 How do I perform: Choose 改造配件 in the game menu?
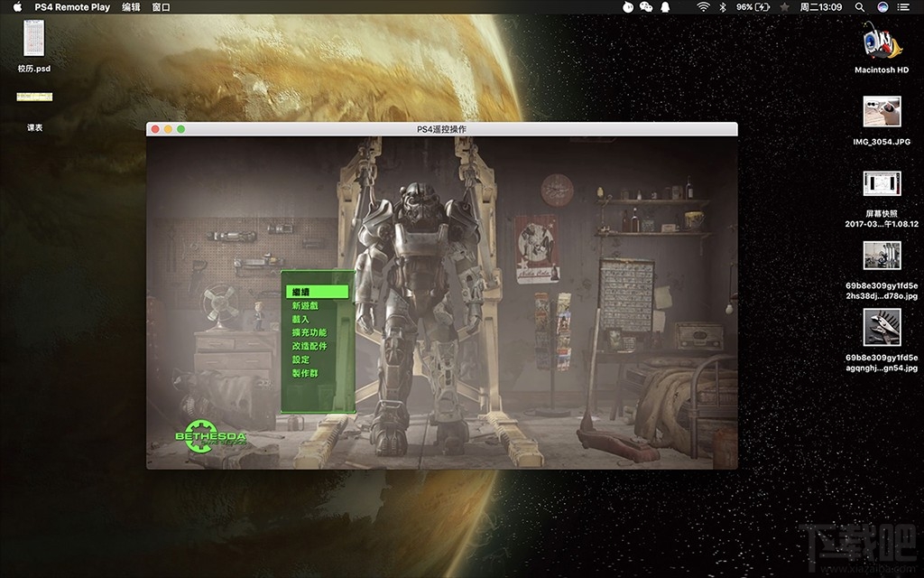tap(310, 346)
